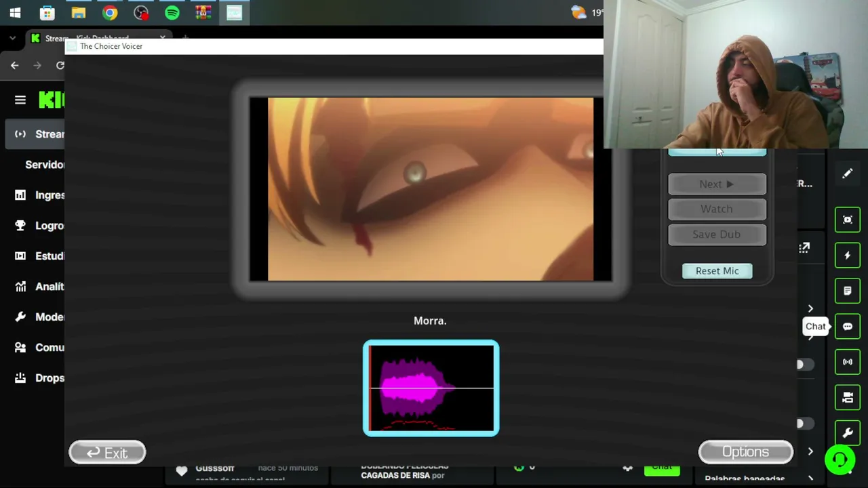Viewport: 868px width, 488px height.
Task: Open Ingresos section in Kick sidebar
Action: point(40,195)
